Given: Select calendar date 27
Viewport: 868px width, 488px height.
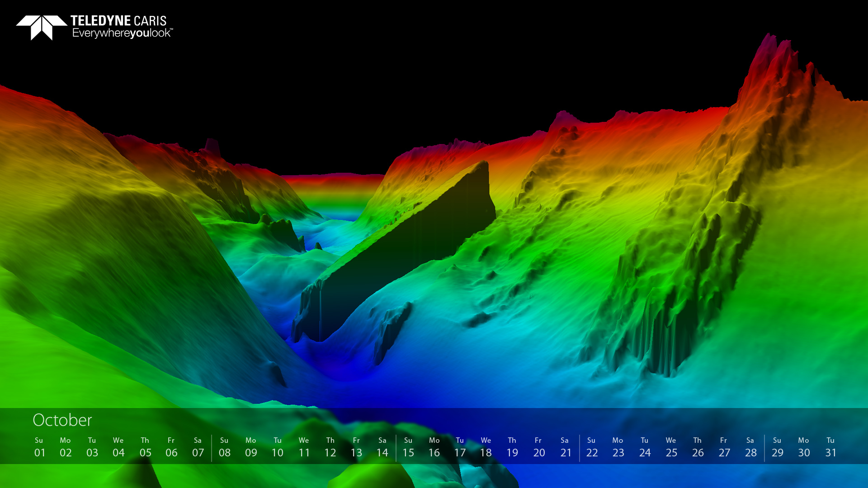Looking at the screenshot, I should (724, 453).
